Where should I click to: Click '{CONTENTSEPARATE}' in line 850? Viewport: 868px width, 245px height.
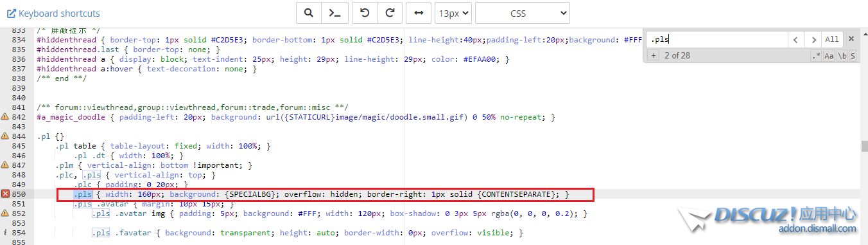(516, 194)
